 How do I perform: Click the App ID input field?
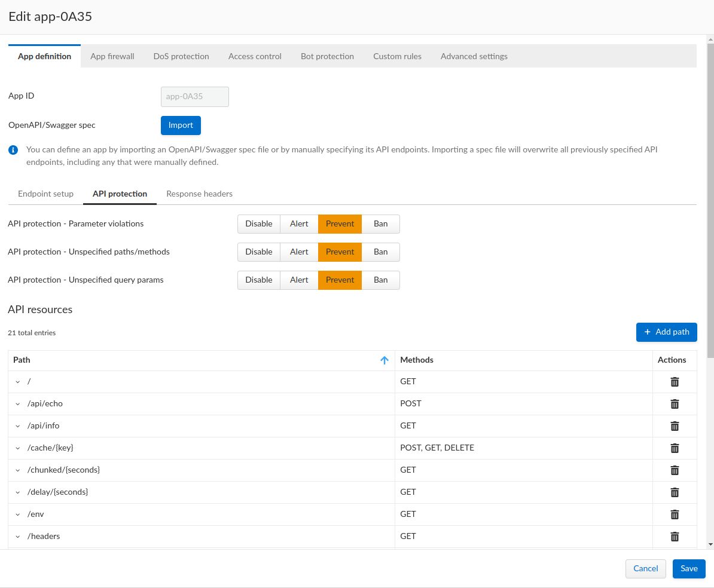pos(194,97)
